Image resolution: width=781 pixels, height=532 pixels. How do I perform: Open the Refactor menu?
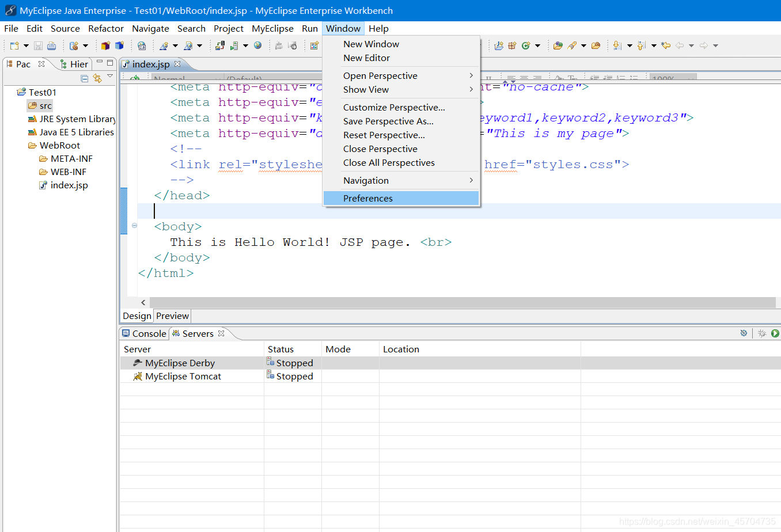[106, 28]
